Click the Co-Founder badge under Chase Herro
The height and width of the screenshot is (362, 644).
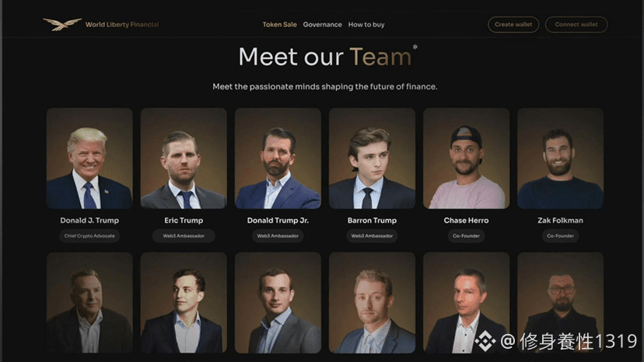(x=466, y=236)
